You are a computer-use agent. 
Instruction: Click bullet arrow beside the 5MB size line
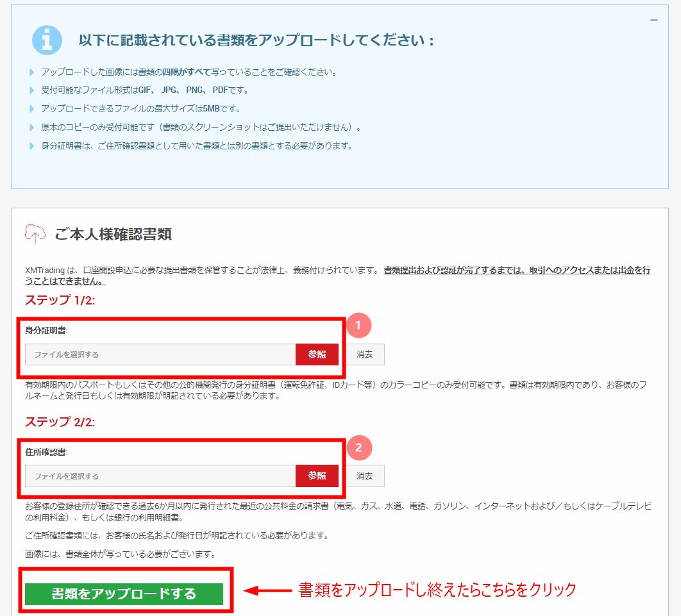32,109
